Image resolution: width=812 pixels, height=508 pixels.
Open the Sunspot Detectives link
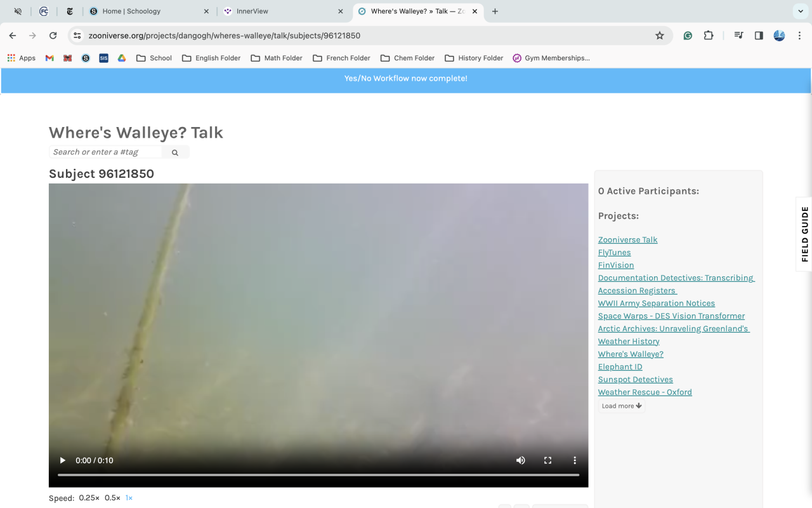point(635,379)
